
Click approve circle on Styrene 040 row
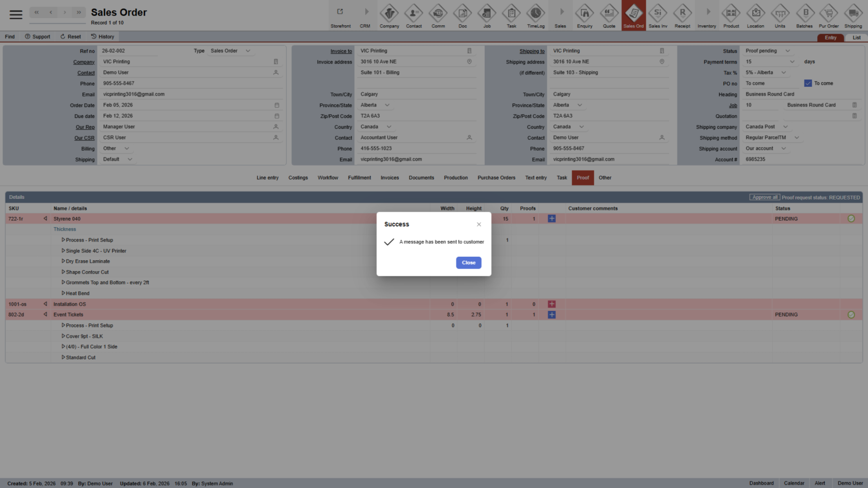pyautogui.click(x=851, y=219)
